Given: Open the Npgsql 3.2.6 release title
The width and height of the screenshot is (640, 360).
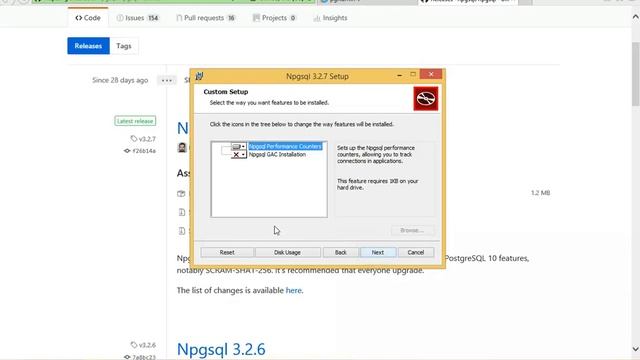Looking at the screenshot, I should click(221, 349).
